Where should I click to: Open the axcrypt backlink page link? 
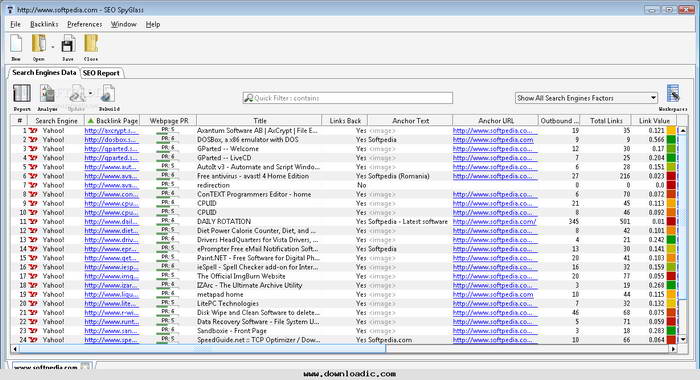[111, 131]
